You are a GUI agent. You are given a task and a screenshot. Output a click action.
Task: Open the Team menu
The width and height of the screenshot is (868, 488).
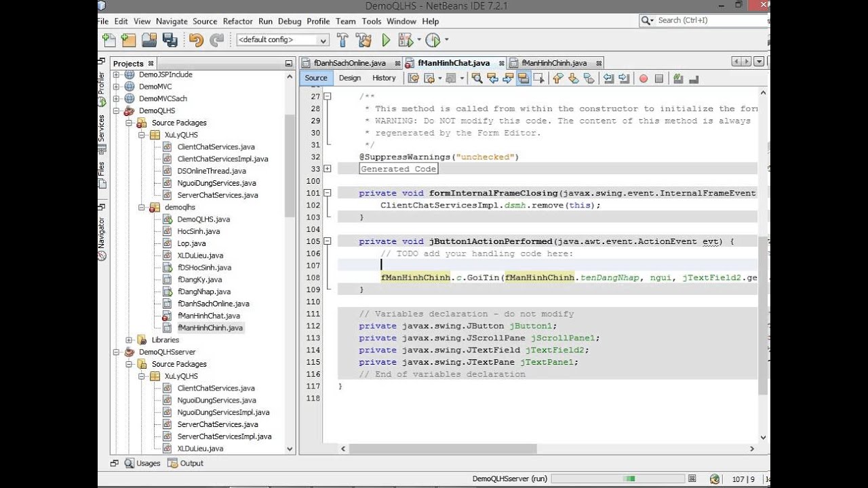click(345, 21)
